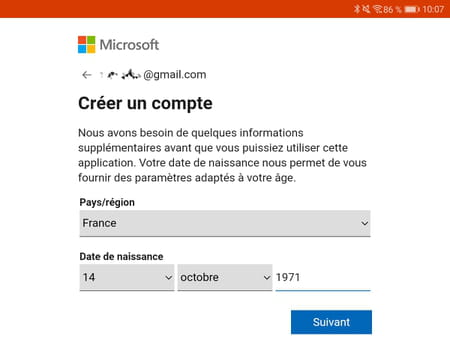The width and height of the screenshot is (450, 360).
Task: Click the Microsoft four-square logo
Action: point(87,45)
